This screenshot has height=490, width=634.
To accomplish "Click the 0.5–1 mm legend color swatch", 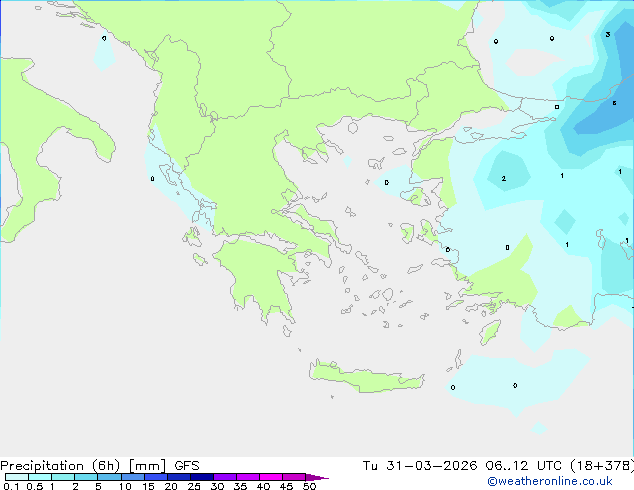I will coord(40,477).
